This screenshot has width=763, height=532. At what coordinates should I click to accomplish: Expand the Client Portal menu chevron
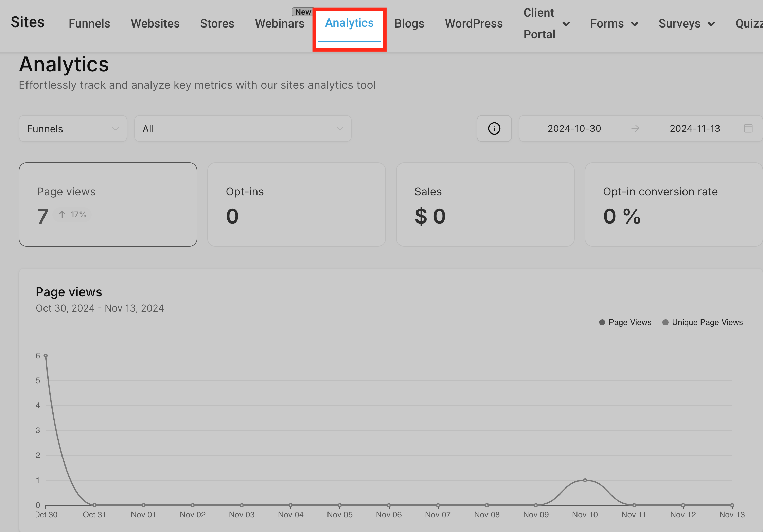(x=566, y=24)
